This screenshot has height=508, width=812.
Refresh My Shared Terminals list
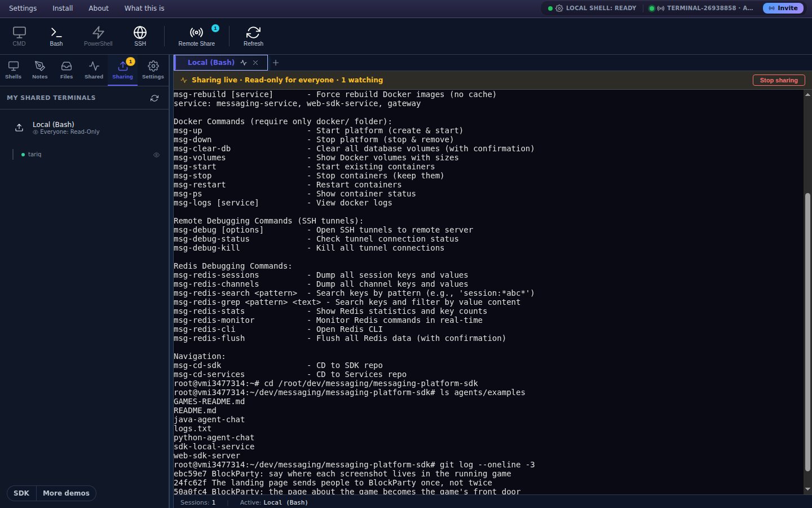point(155,98)
